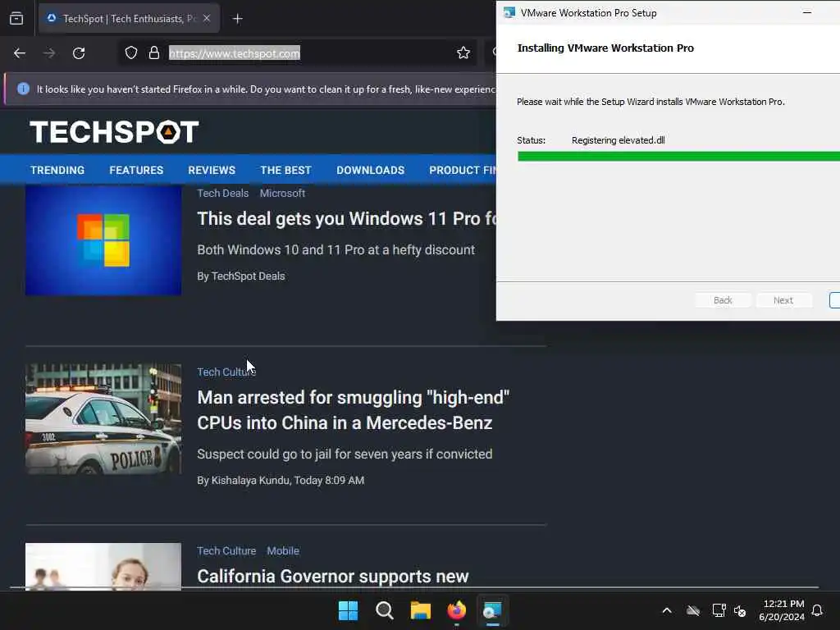Open California Governor supports new headline
840x630 pixels.
coord(333,577)
